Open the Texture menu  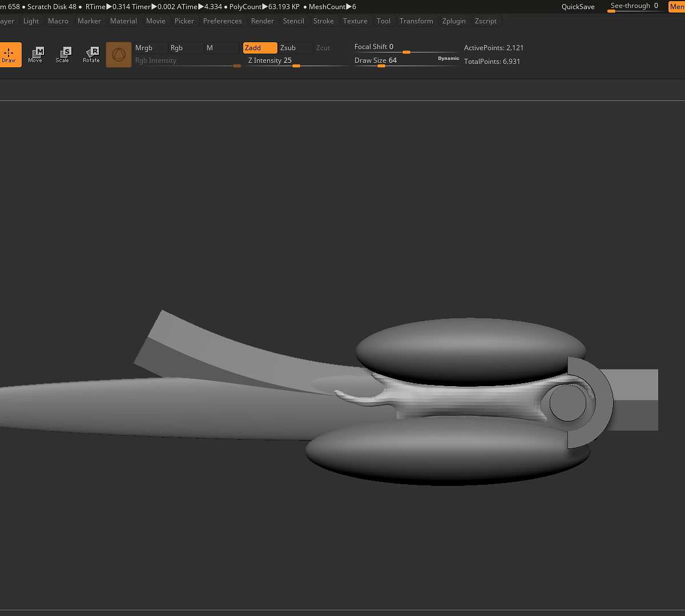click(x=356, y=21)
